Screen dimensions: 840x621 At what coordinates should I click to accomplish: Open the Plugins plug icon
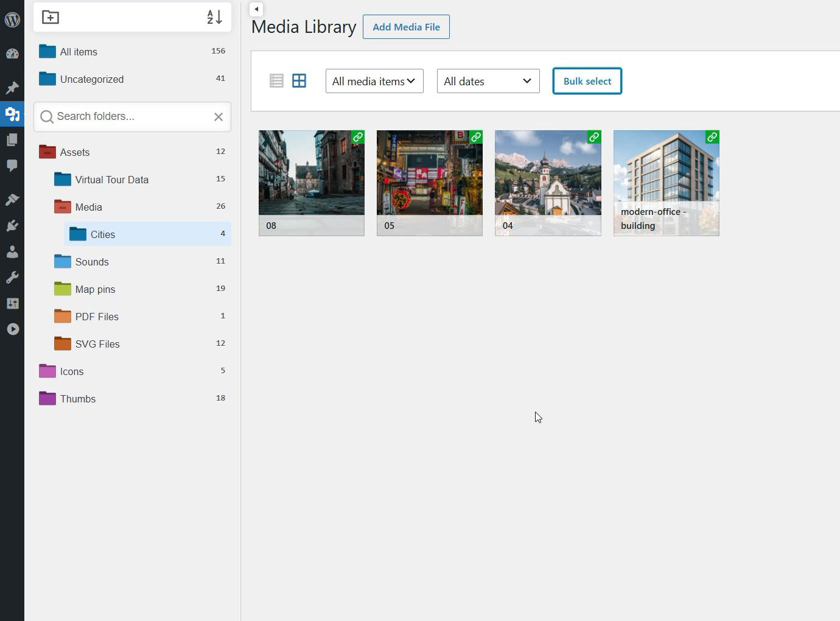tap(12, 226)
